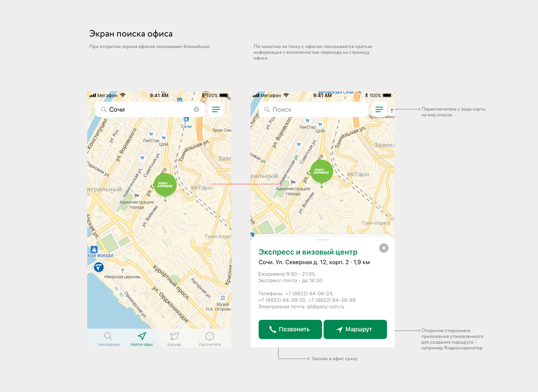This screenshot has height=392, width=538.
Task: Tap Администрация города flag icon on left map
Action: pos(136,196)
